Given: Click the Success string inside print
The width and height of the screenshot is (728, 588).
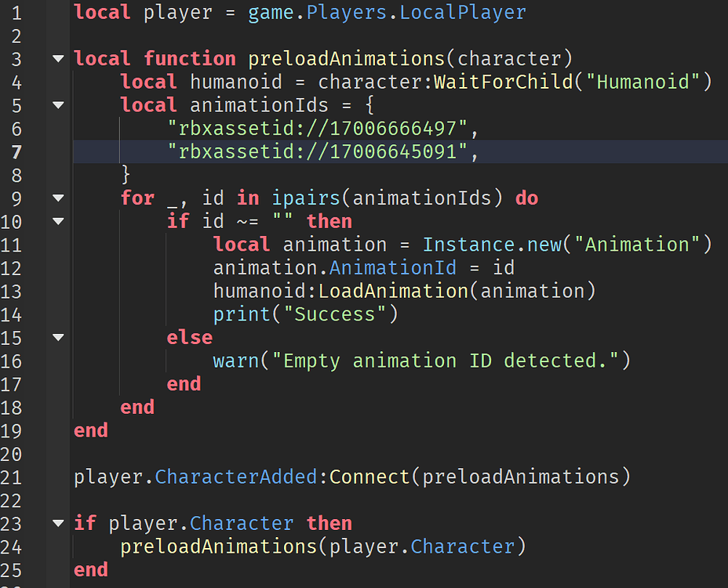Looking at the screenshot, I should tap(333, 314).
